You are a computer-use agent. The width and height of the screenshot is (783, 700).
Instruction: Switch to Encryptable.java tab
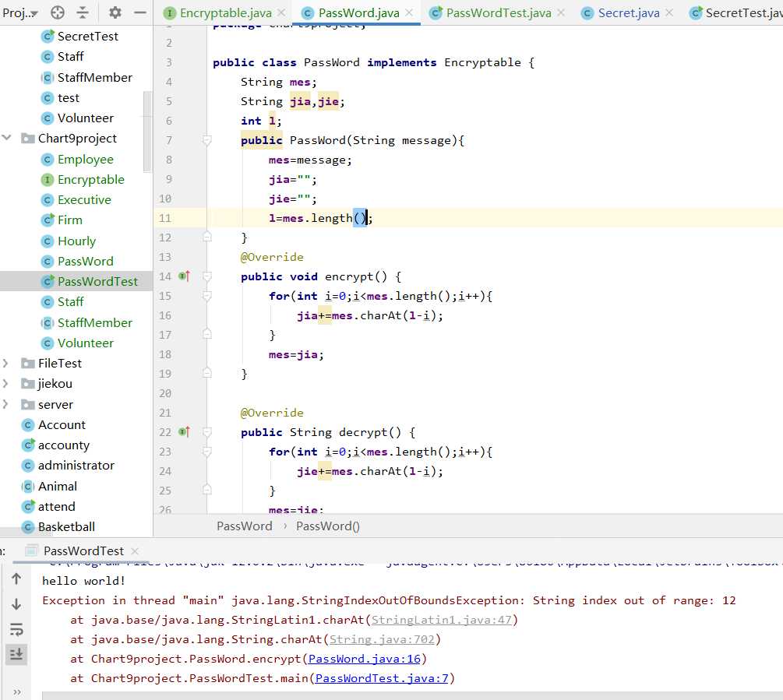coord(225,13)
